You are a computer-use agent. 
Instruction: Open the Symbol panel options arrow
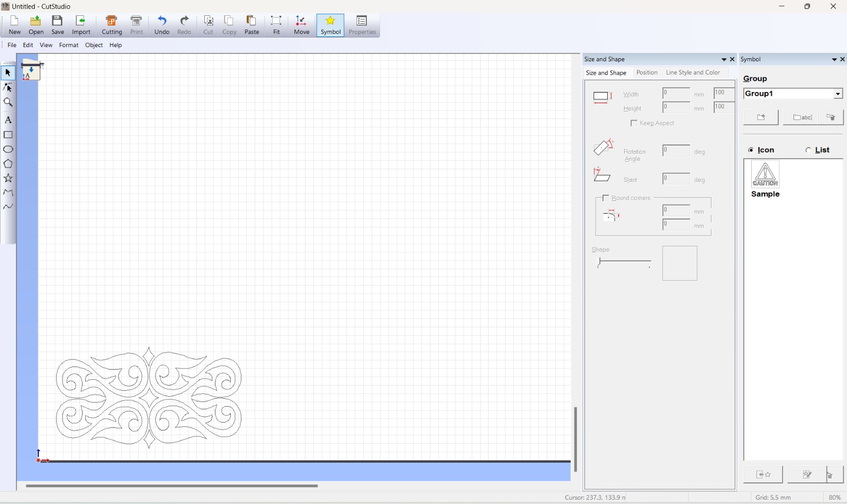click(x=834, y=60)
